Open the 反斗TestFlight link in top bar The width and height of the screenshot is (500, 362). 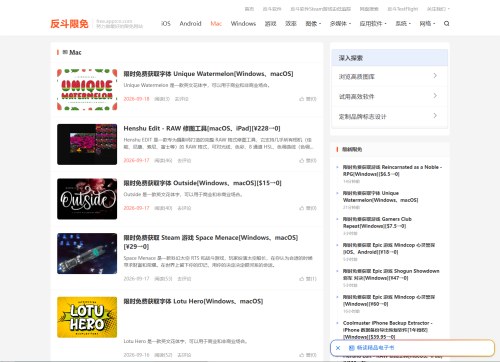(x=403, y=9)
